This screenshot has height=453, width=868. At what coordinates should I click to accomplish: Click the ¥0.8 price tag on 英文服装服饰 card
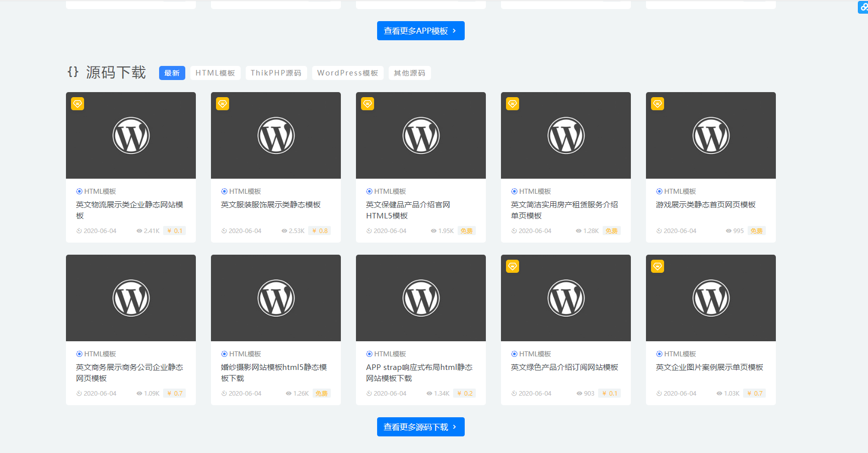click(x=320, y=231)
